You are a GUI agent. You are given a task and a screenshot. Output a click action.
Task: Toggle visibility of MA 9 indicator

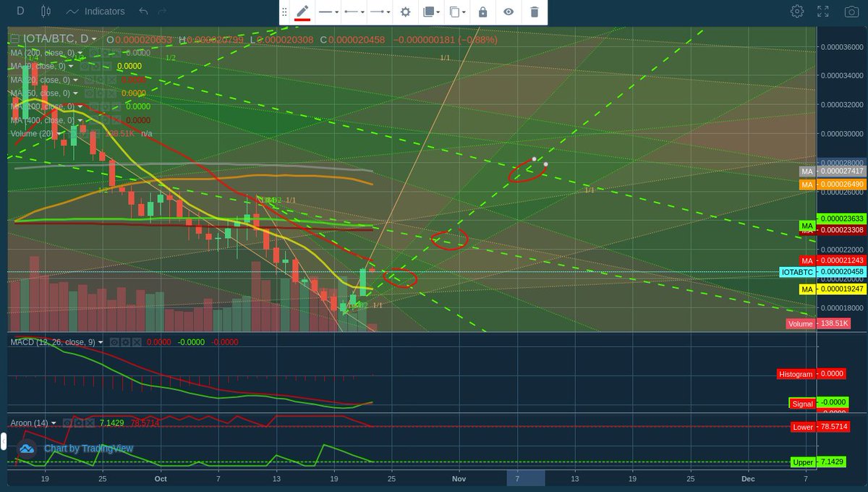(x=86, y=66)
